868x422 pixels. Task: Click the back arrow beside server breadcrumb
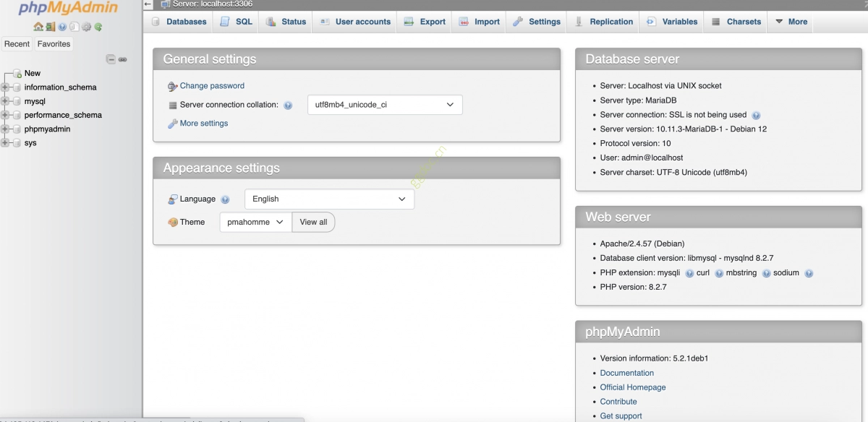coord(148,4)
